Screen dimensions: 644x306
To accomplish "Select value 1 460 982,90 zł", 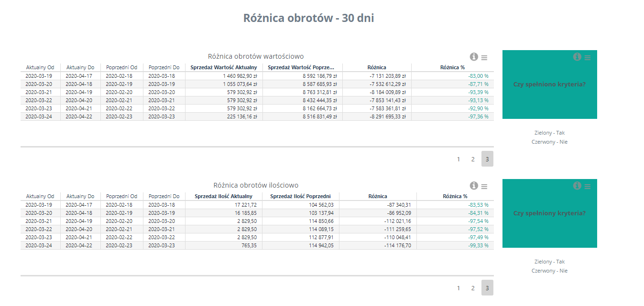I will click(x=240, y=76).
